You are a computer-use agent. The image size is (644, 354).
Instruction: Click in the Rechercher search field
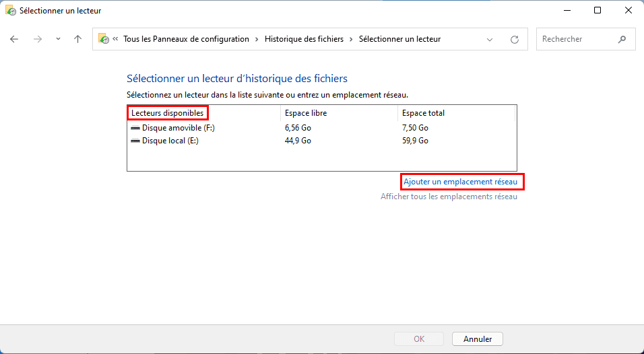click(577, 39)
